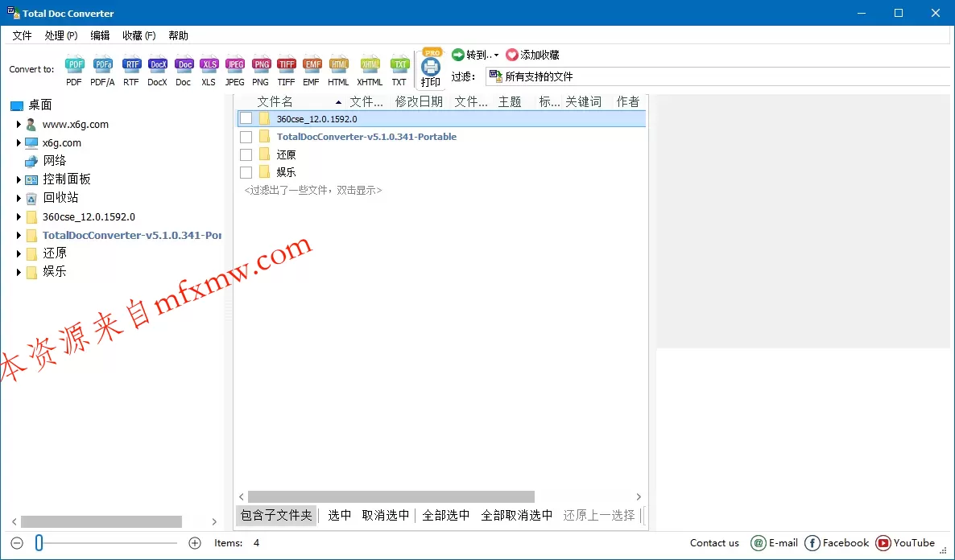Click 主题 column header
The image size is (955, 560).
pos(510,101)
